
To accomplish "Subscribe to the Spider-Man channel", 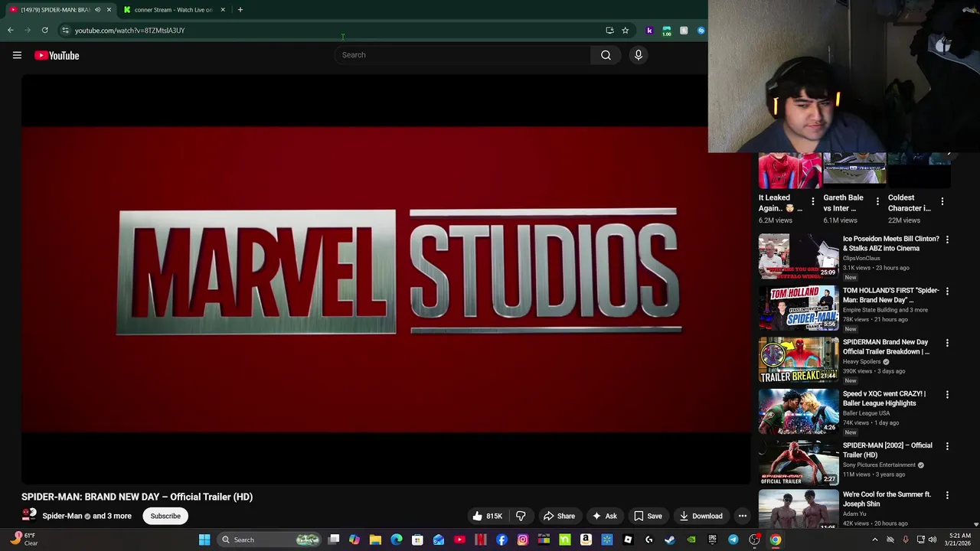I will [x=165, y=516].
